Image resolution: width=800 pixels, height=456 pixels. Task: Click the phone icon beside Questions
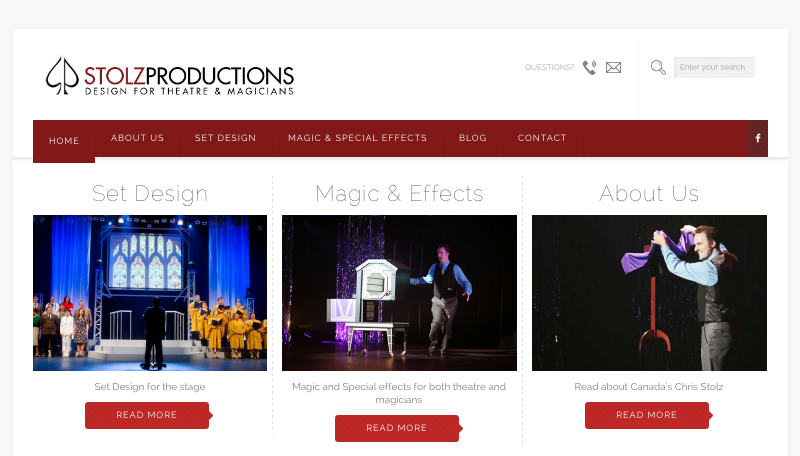click(590, 67)
